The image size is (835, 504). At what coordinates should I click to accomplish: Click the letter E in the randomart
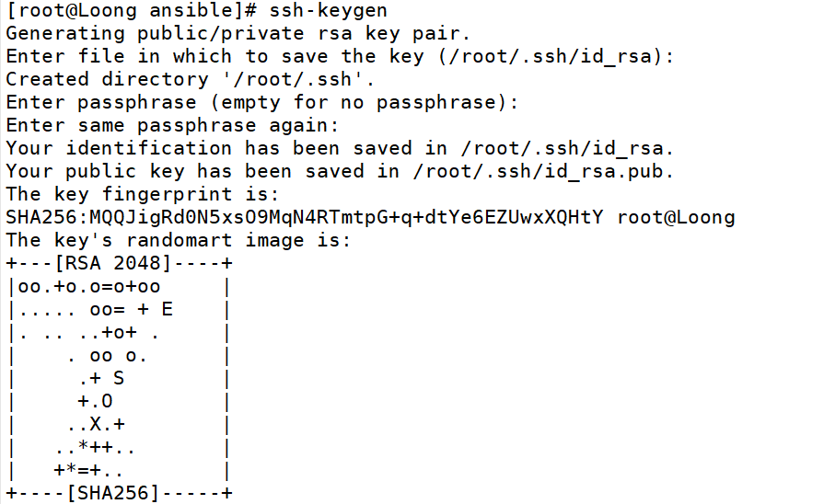[x=167, y=310]
